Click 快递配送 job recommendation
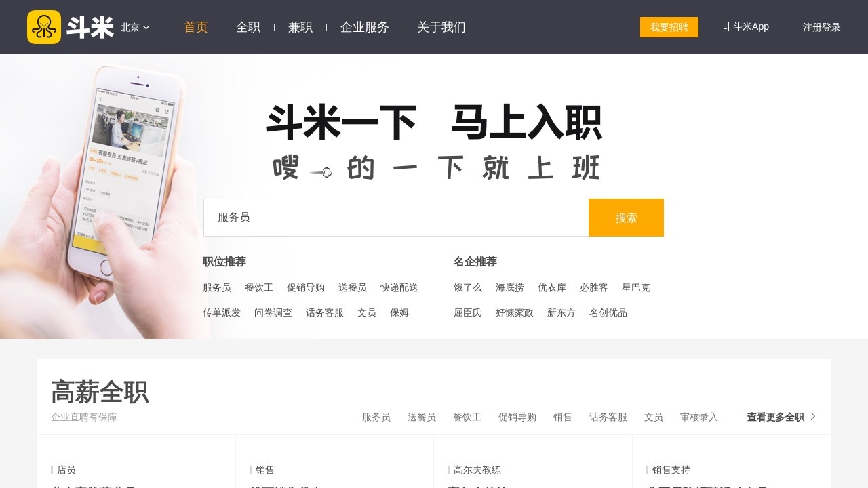 point(399,287)
